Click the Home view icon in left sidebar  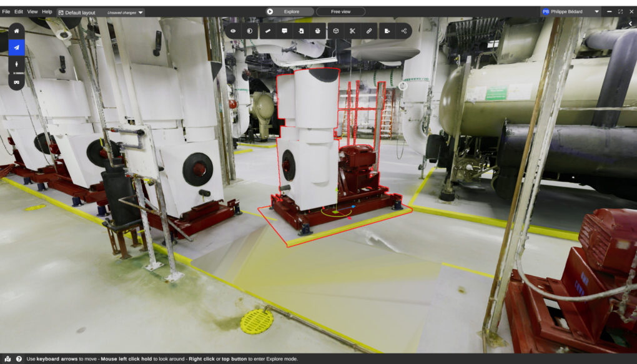pos(16,31)
